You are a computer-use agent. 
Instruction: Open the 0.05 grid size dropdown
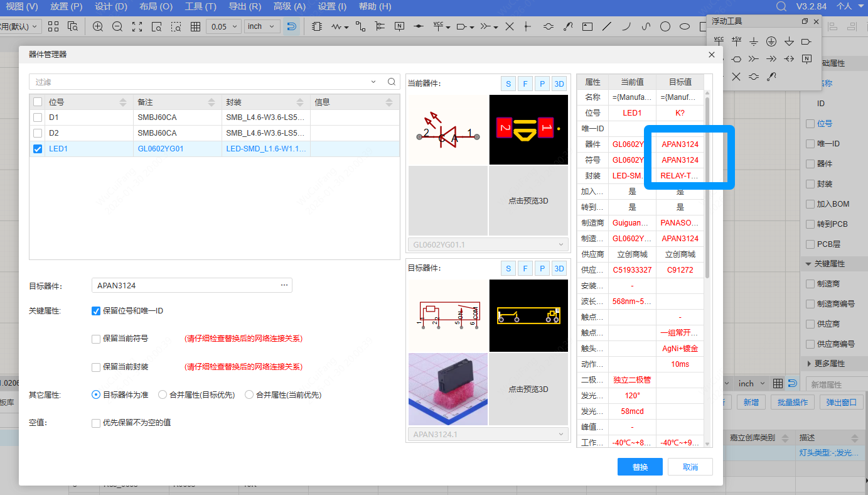(x=224, y=26)
